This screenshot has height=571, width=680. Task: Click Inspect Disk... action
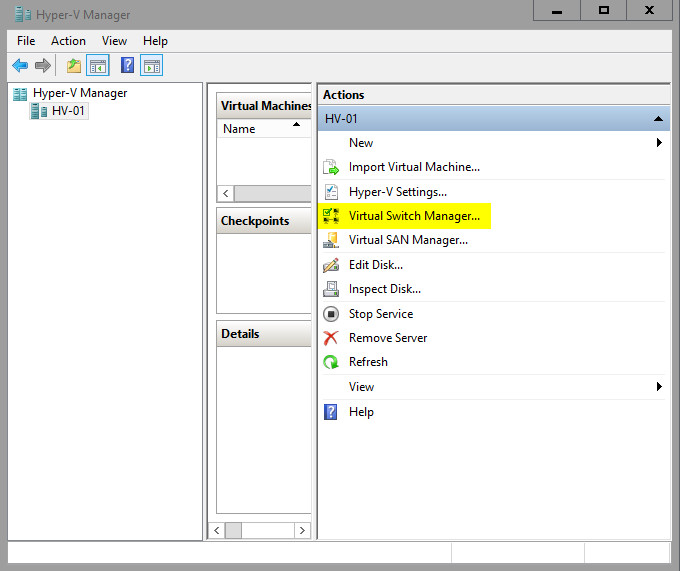[x=385, y=289]
